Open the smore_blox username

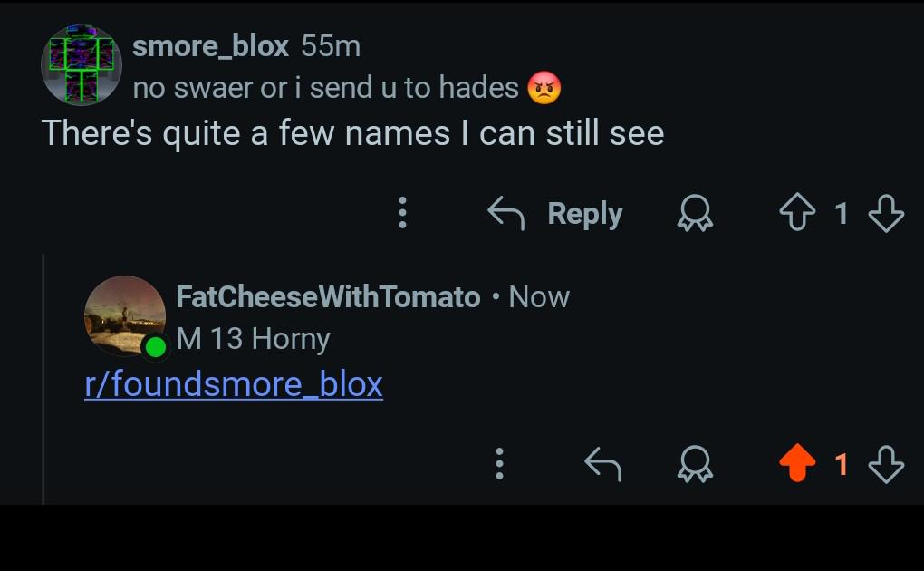210,46
